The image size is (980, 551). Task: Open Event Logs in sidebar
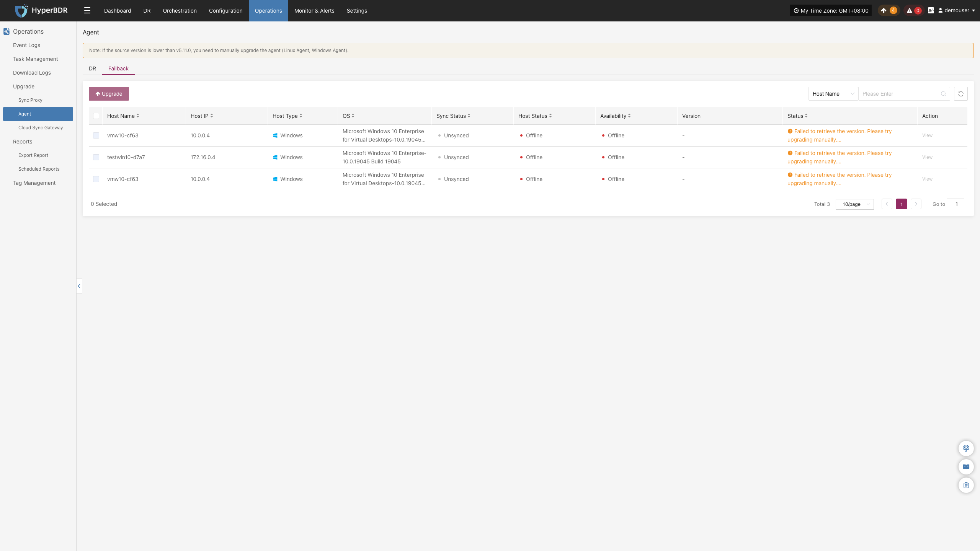click(x=26, y=45)
